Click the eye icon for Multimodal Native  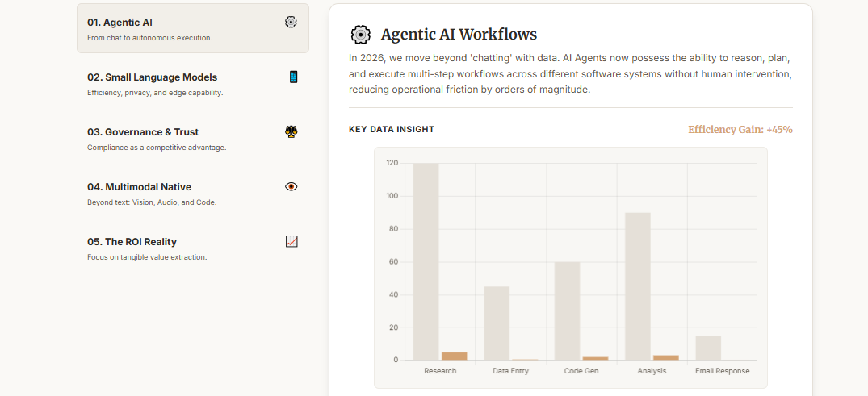tap(291, 186)
